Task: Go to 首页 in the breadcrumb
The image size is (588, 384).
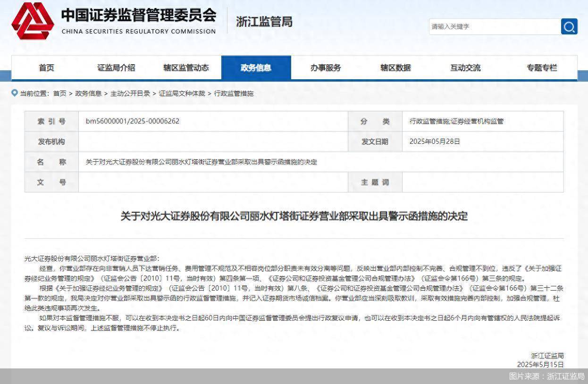Action: point(59,93)
